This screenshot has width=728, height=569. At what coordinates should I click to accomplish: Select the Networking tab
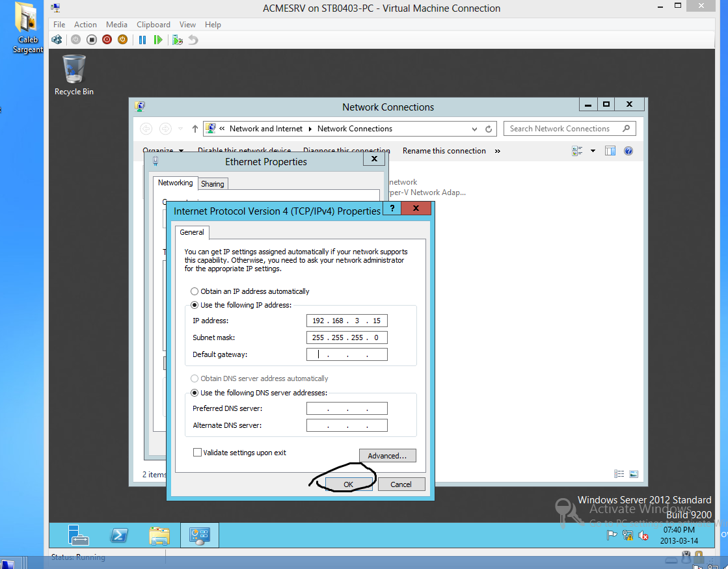point(175,183)
